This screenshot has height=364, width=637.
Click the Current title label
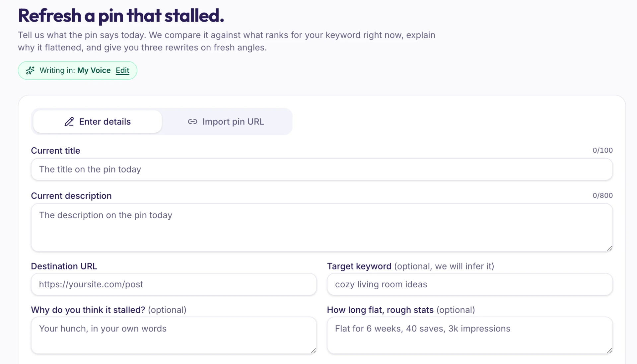[x=55, y=151]
